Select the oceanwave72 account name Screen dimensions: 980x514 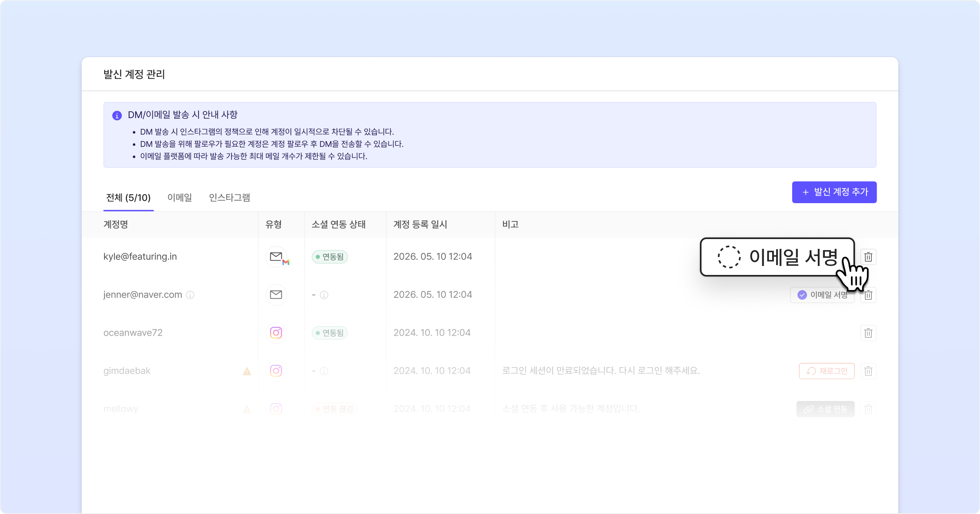click(133, 333)
